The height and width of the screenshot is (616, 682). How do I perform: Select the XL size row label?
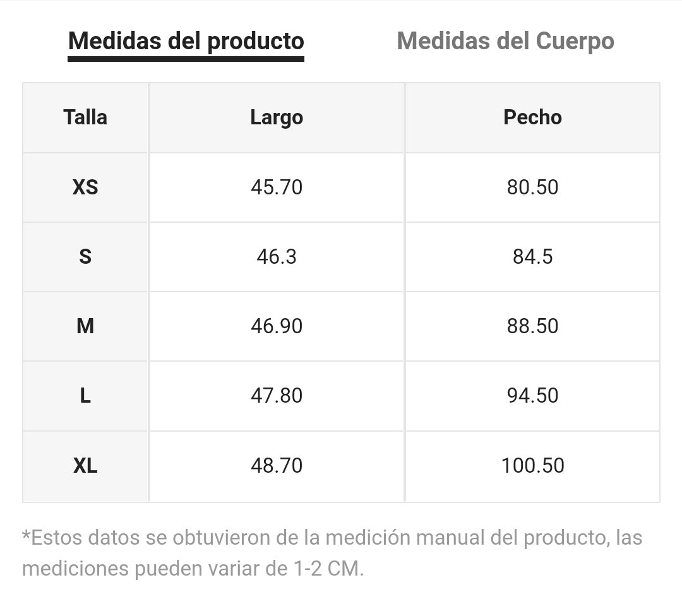[x=85, y=466]
